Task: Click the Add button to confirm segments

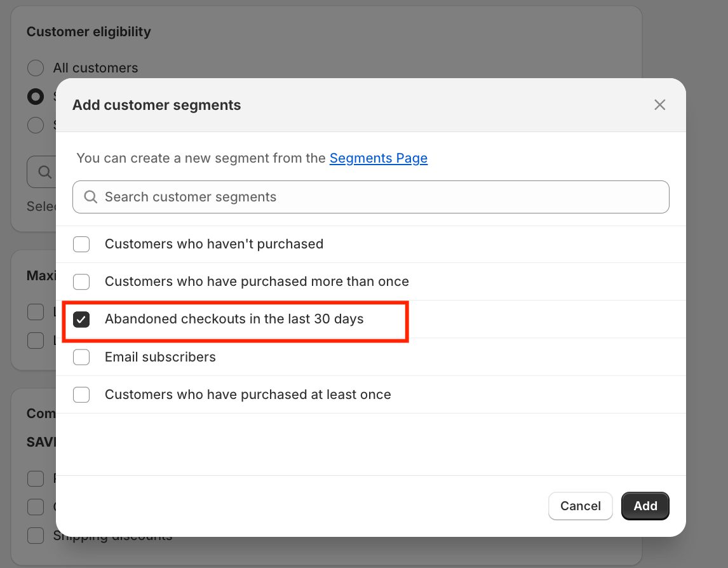Action: tap(645, 506)
